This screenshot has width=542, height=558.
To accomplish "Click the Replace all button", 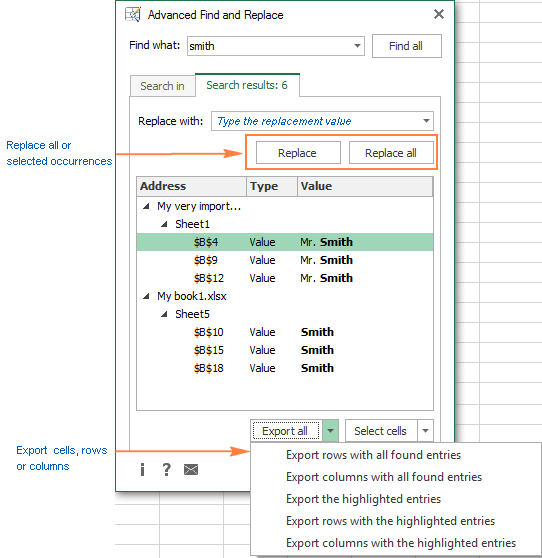I will pyautogui.click(x=391, y=153).
